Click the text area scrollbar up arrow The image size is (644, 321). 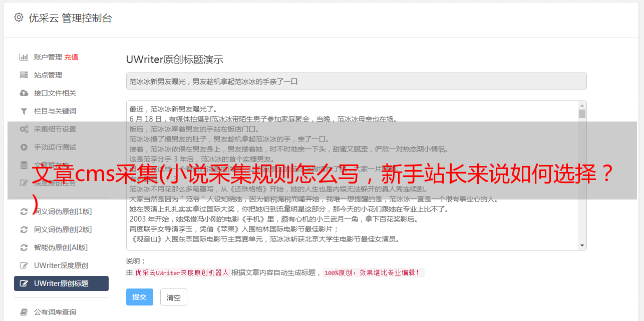click(x=582, y=105)
